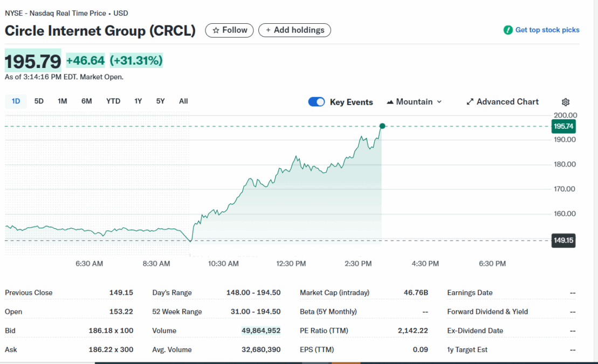Click the Add holdings button

[x=294, y=30]
